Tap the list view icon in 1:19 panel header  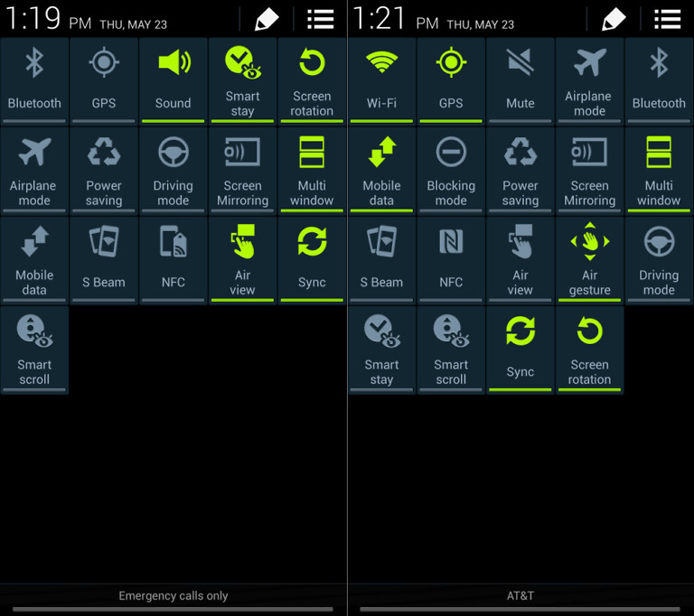320,19
